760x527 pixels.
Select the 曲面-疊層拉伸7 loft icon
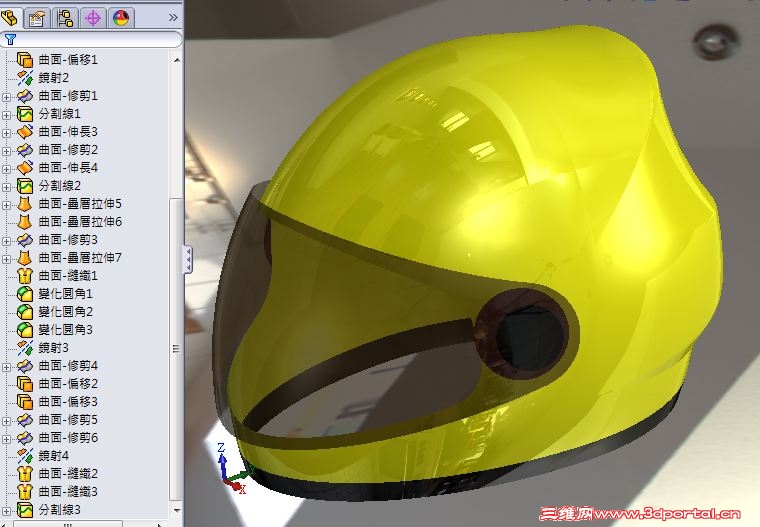click(25, 257)
